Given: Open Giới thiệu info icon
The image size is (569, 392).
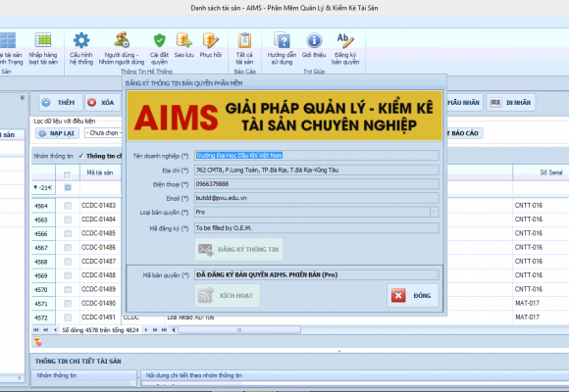Looking at the screenshot, I should pos(314,45).
